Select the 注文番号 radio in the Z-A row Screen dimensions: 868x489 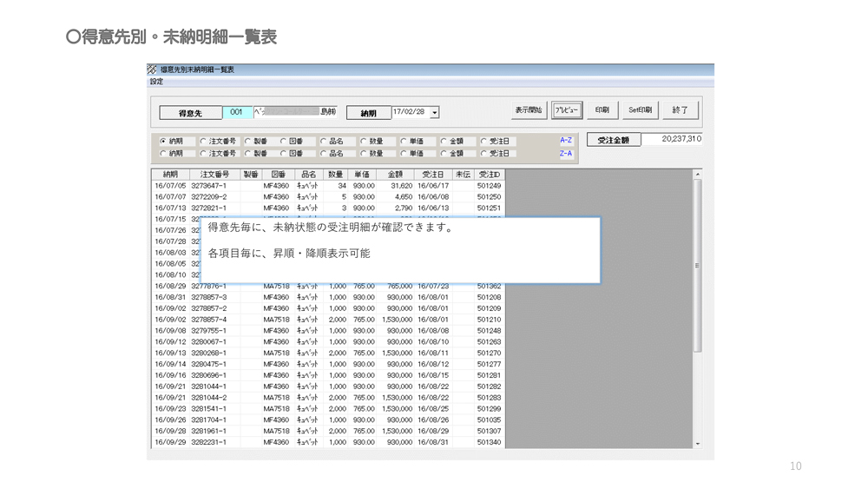203,154
